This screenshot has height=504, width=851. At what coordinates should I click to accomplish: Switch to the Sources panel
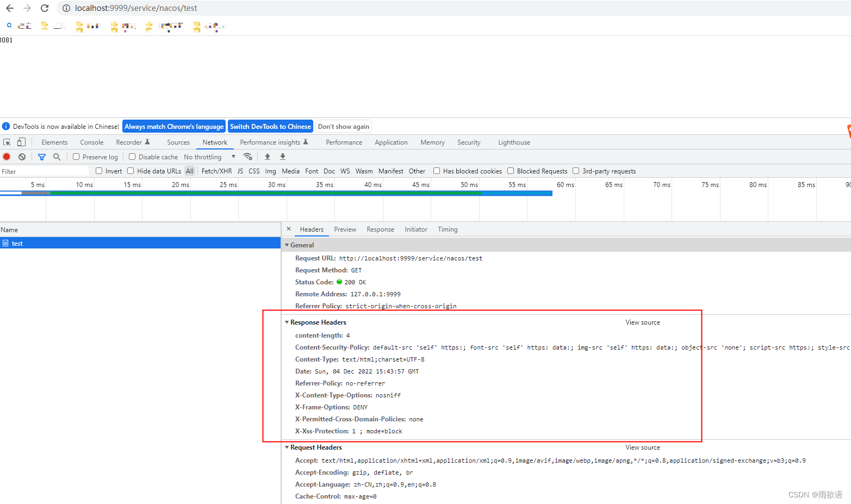pyautogui.click(x=178, y=142)
